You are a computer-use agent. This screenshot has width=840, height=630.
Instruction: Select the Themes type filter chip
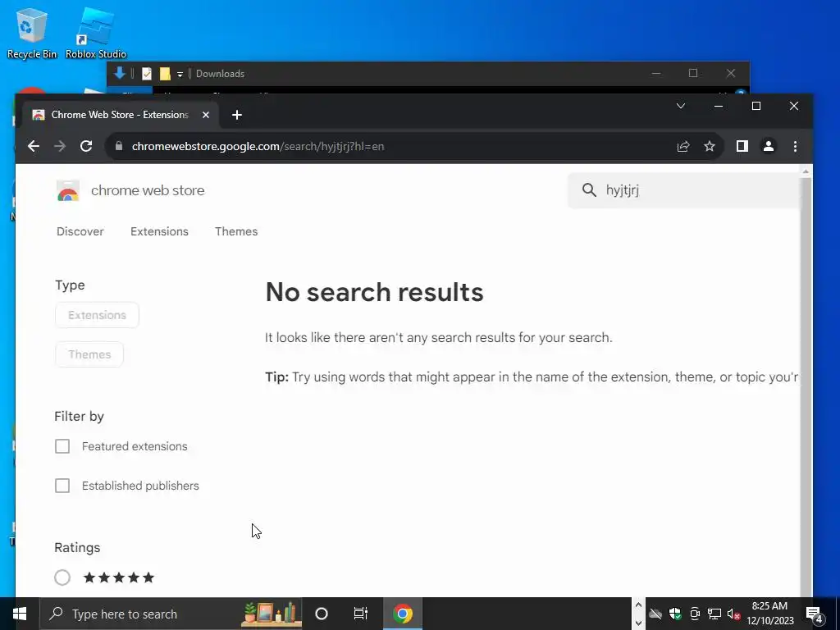[89, 354]
